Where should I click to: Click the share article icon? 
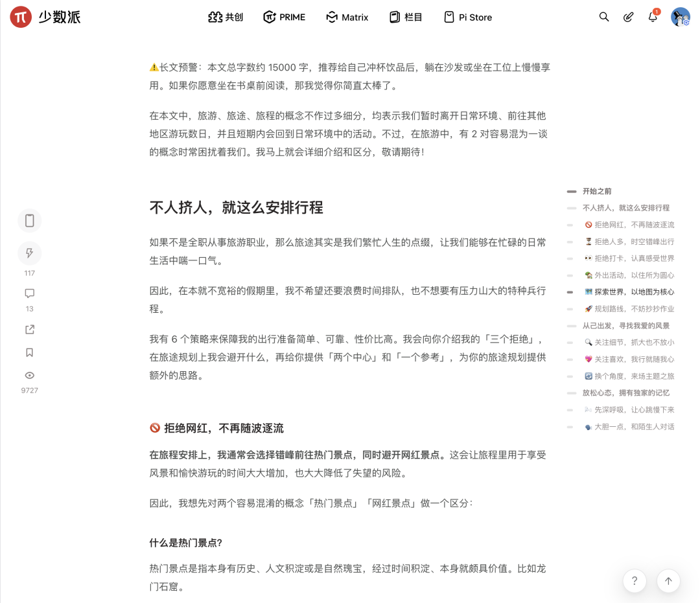(x=29, y=330)
